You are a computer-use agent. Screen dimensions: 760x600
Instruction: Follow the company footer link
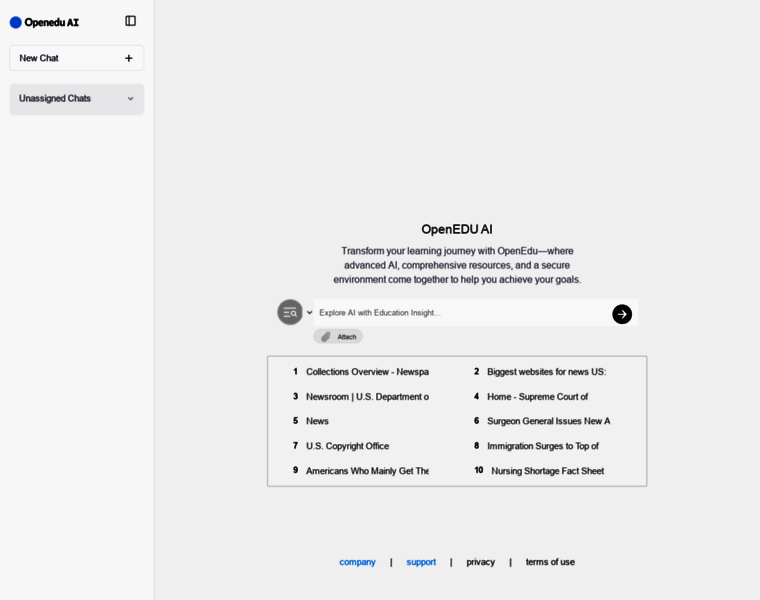(357, 562)
